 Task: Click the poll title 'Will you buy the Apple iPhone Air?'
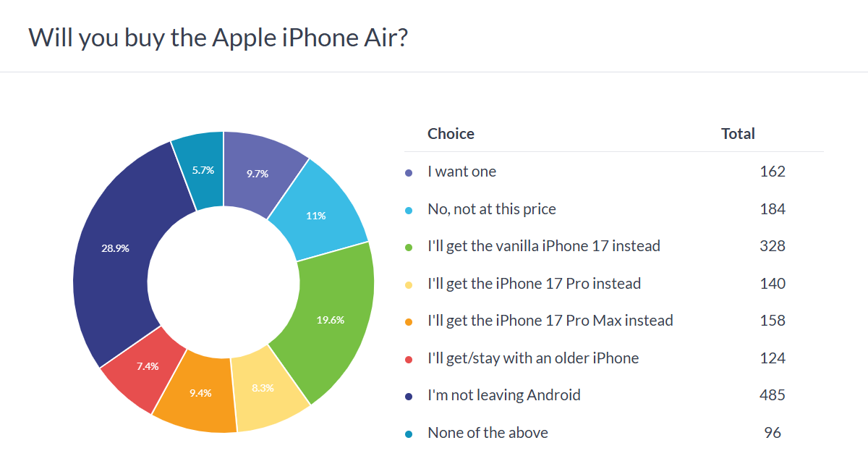[218, 38]
